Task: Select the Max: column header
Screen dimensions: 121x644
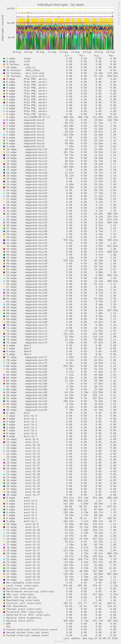Action: point(112,55)
